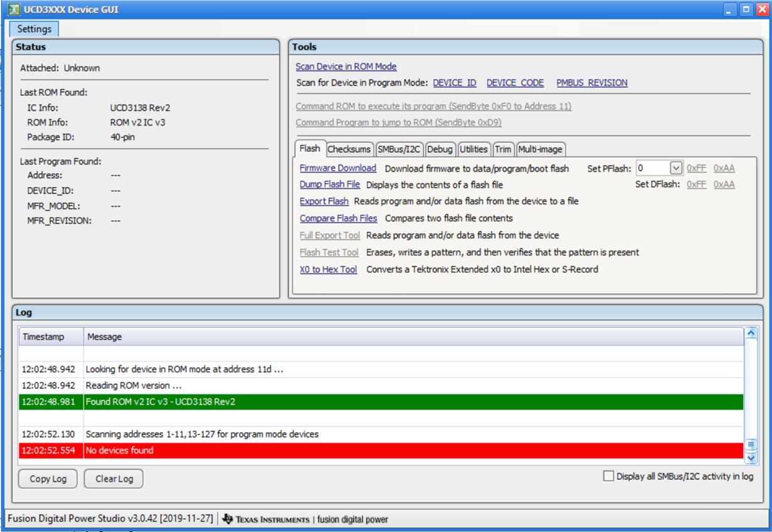Click the Message column header

coord(414,337)
